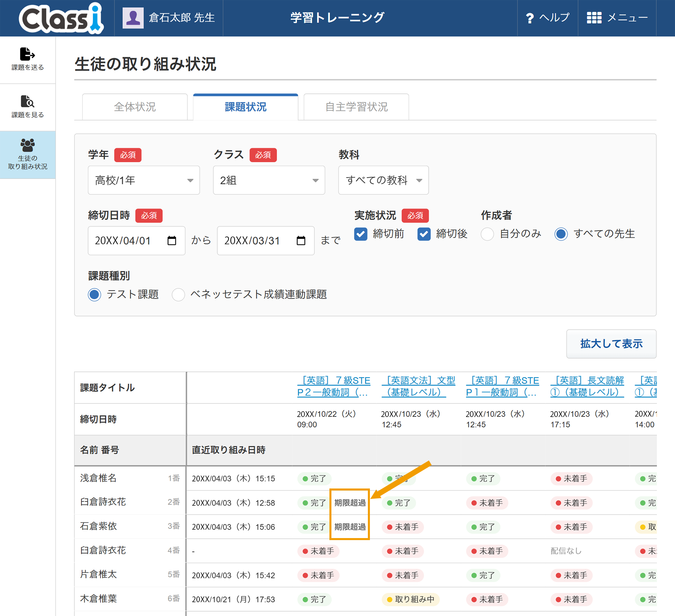Click the deadline 20XX/10/22(火)09:00

(327, 419)
